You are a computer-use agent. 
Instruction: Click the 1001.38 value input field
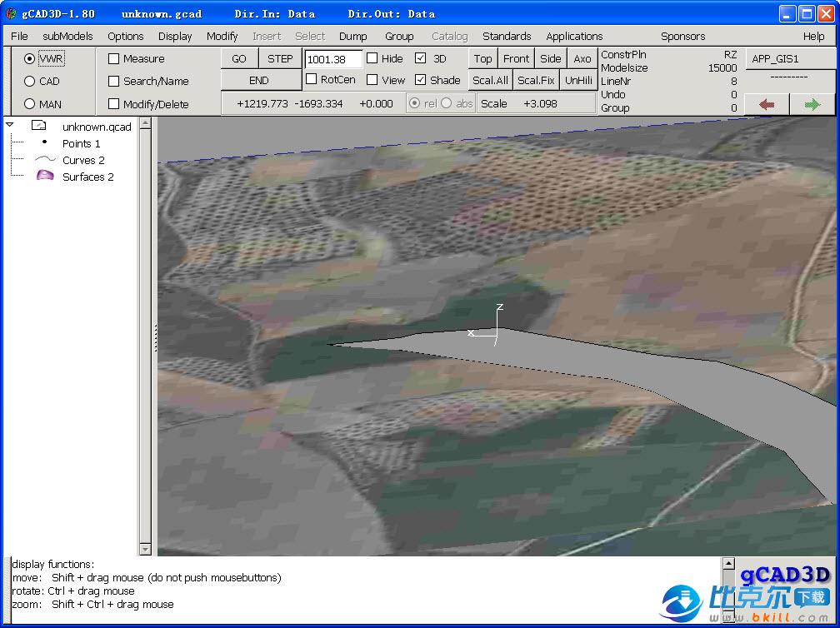coord(333,59)
